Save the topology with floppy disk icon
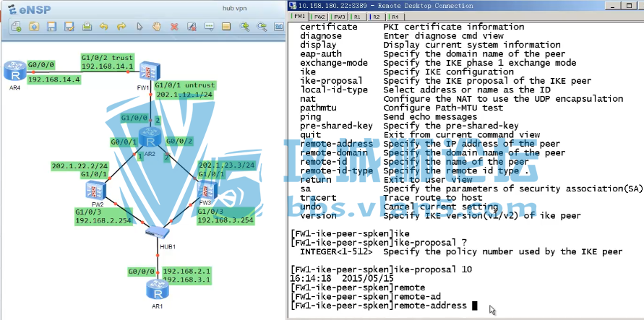The image size is (644, 320). [x=52, y=27]
